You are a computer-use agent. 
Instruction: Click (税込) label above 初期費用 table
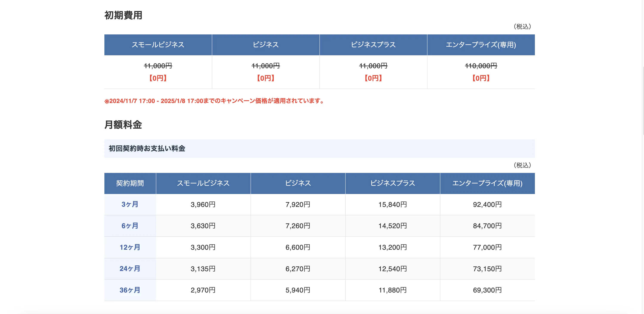(x=523, y=26)
